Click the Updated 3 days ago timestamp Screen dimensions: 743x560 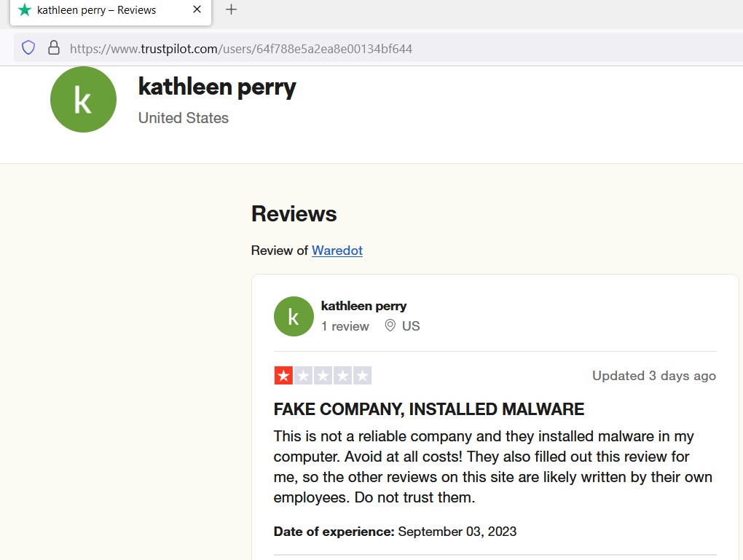653,376
